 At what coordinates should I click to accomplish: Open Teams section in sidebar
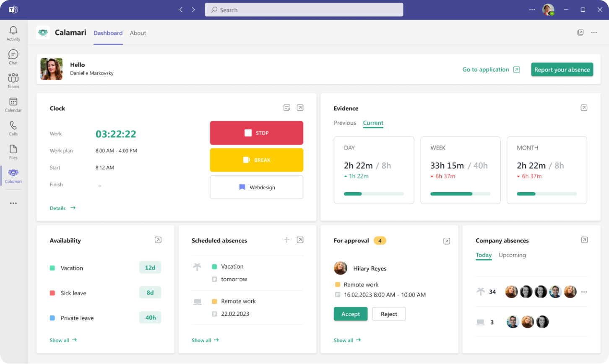[13, 81]
